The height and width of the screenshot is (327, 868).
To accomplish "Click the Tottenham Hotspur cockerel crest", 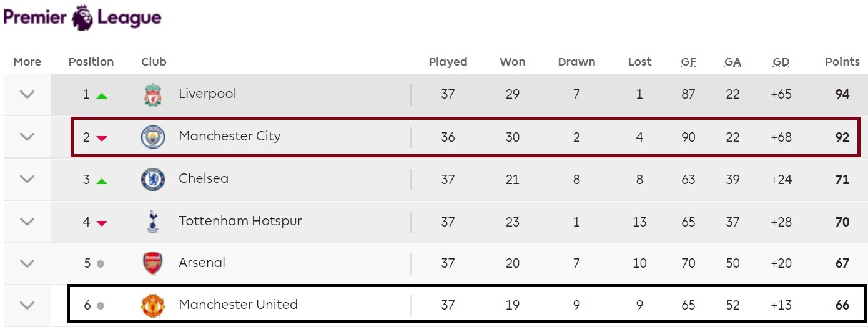I will click(152, 222).
